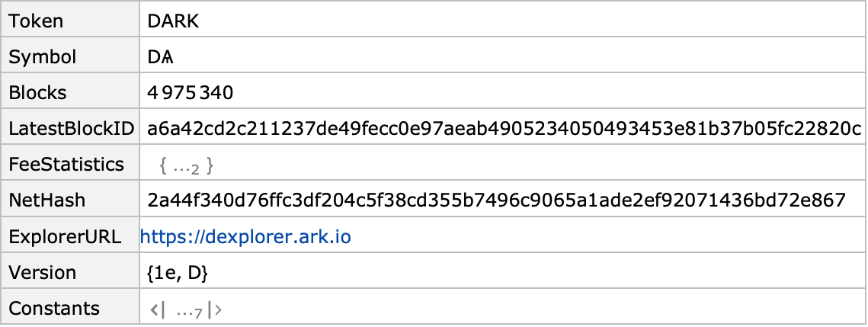Image resolution: width=868 pixels, height=327 pixels.
Task: Click the {1e, D} version value
Action: coord(178,272)
